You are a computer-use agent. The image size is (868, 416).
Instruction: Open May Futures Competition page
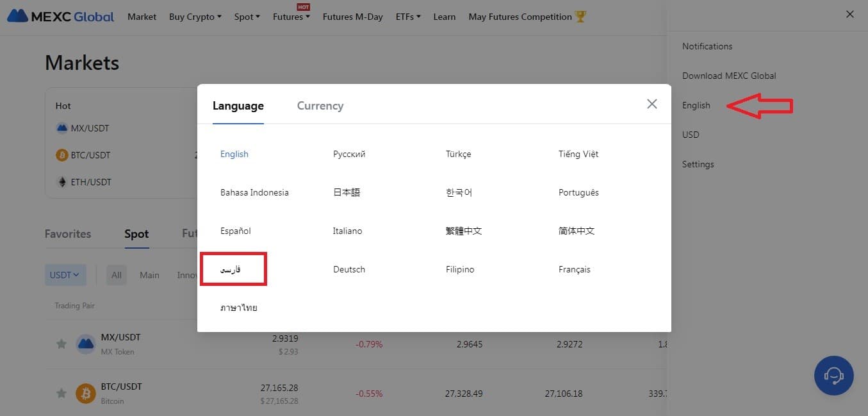pyautogui.click(x=520, y=17)
